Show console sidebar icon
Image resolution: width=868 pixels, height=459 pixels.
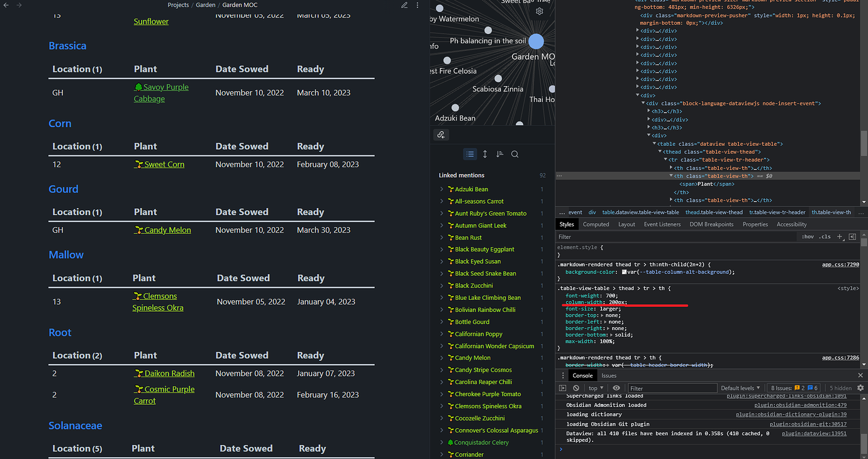[x=562, y=388]
